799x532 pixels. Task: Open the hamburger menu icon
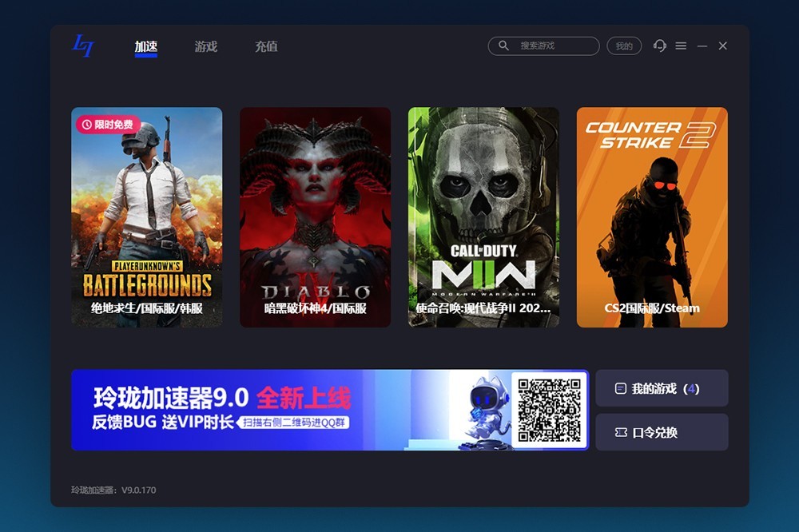(681, 46)
